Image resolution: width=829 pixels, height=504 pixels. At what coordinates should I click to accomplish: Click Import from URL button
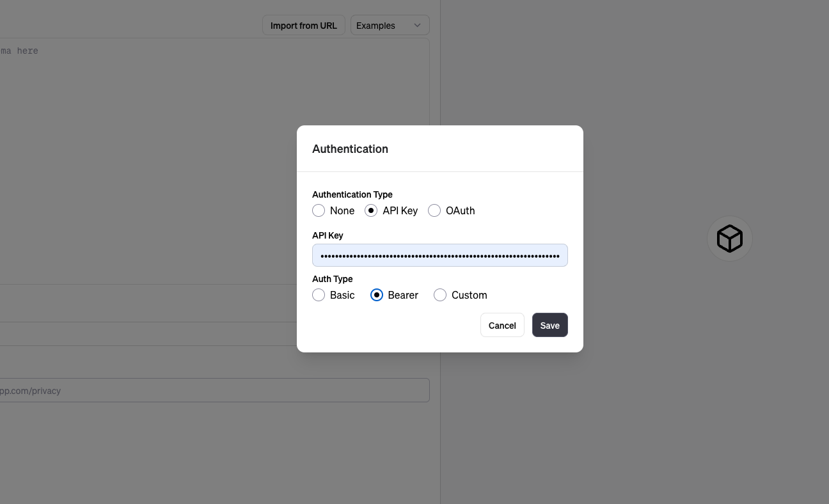coord(304,26)
